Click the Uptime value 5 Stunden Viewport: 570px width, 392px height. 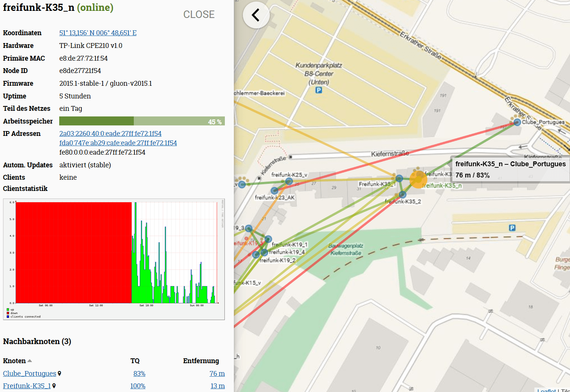[x=75, y=96]
